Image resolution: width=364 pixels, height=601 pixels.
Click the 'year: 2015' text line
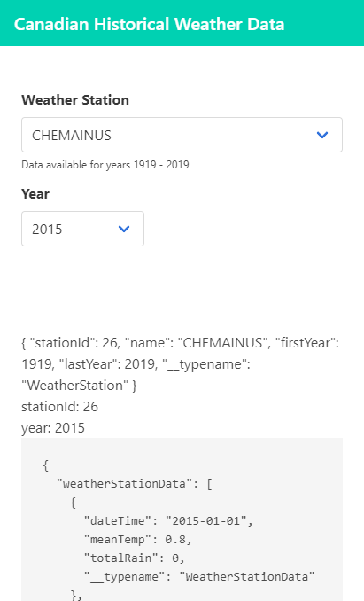point(53,428)
